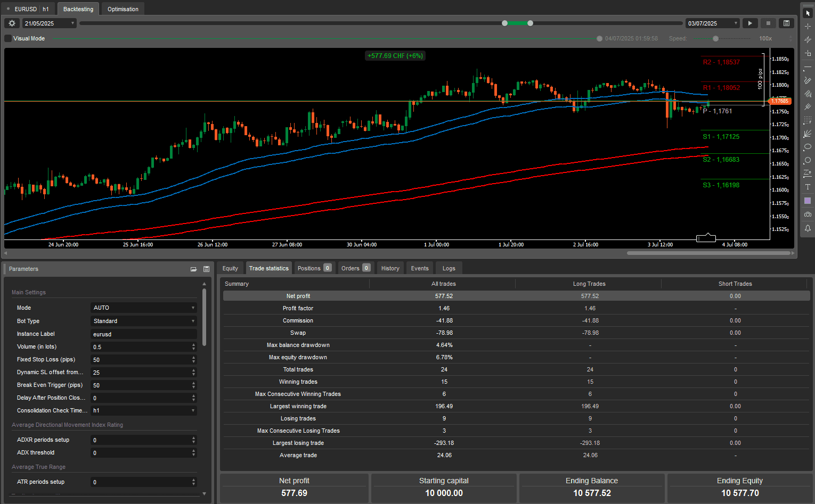The image size is (815, 504).
Task: Enable the Visual Mode checkbox
Action: pyautogui.click(x=8, y=38)
